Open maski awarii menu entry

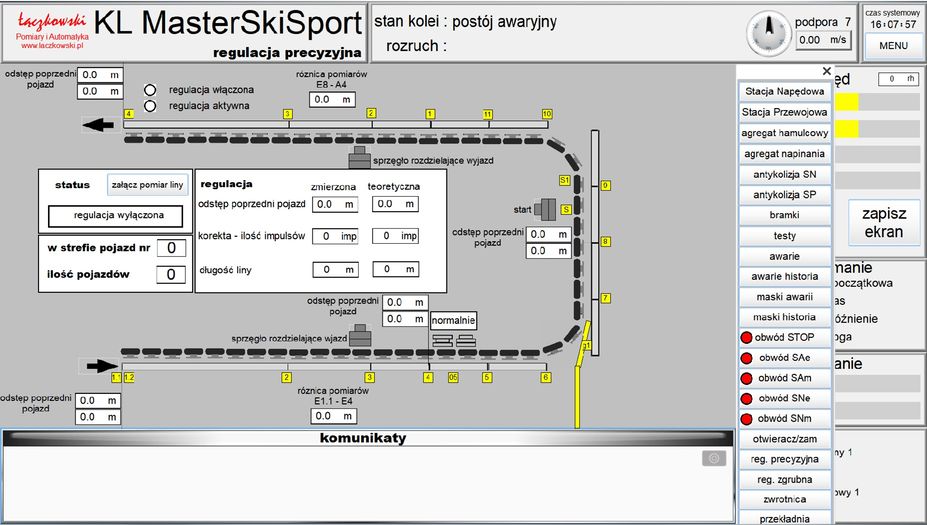pyautogui.click(x=785, y=297)
